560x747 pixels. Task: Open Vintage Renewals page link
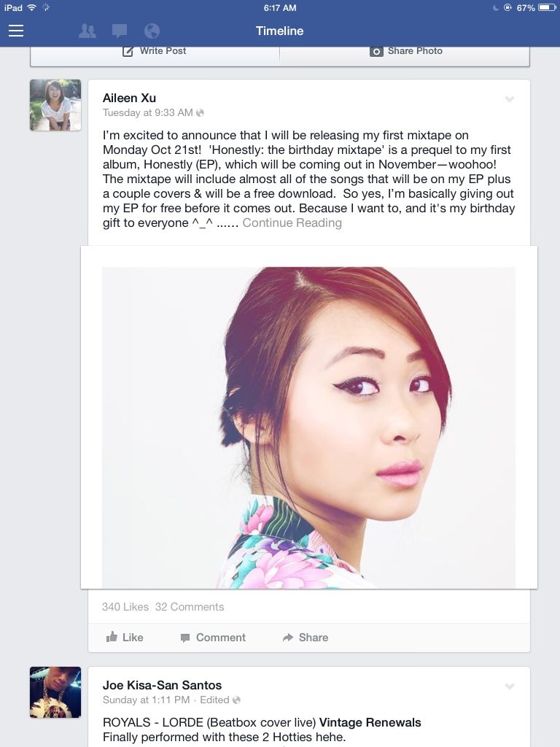[x=370, y=723]
